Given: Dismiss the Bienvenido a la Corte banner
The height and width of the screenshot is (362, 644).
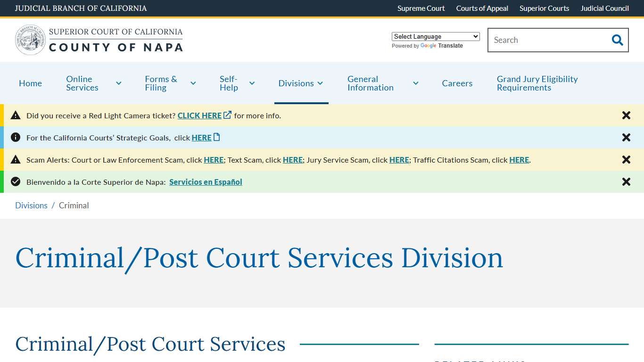Looking at the screenshot, I should coord(626,181).
